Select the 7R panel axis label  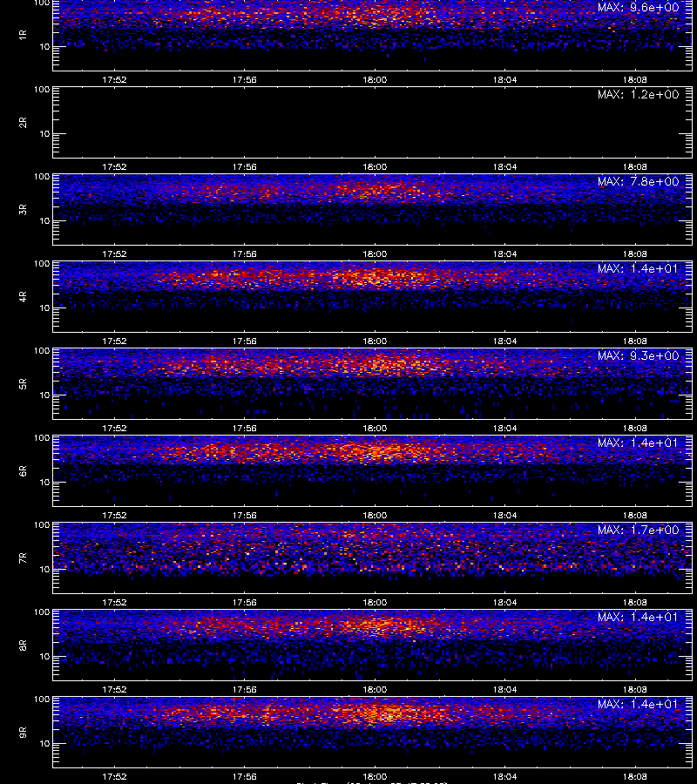point(23,558)
